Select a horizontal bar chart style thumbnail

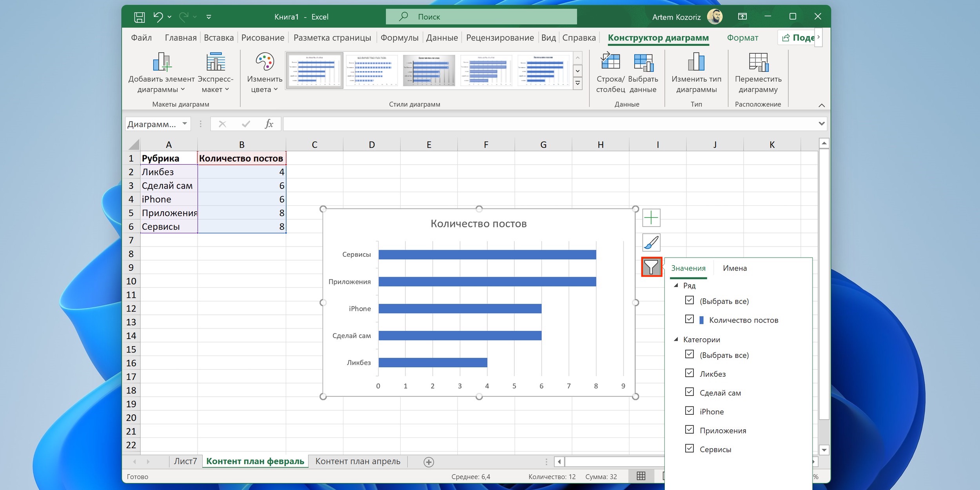click(315, 71)
